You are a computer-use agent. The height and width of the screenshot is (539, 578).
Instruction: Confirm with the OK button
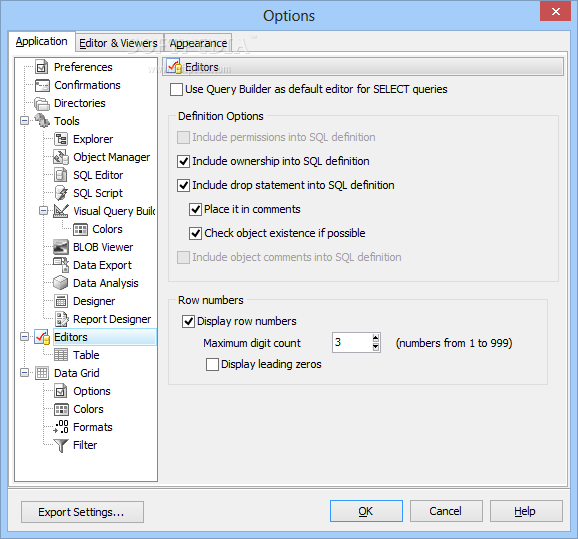pyautogui.click(x=366, y=511)
